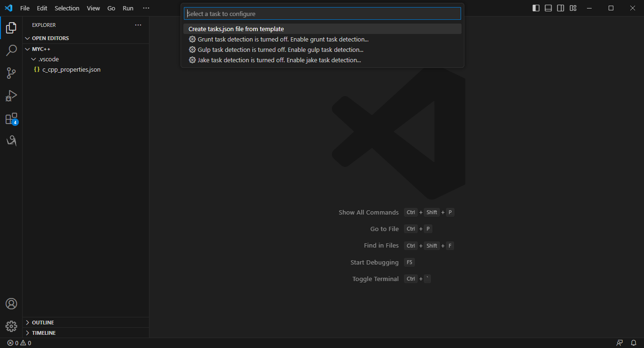Click the Toggle Terminal hint text
This screenshot has height=348, width=644.
tap(376, 279)
